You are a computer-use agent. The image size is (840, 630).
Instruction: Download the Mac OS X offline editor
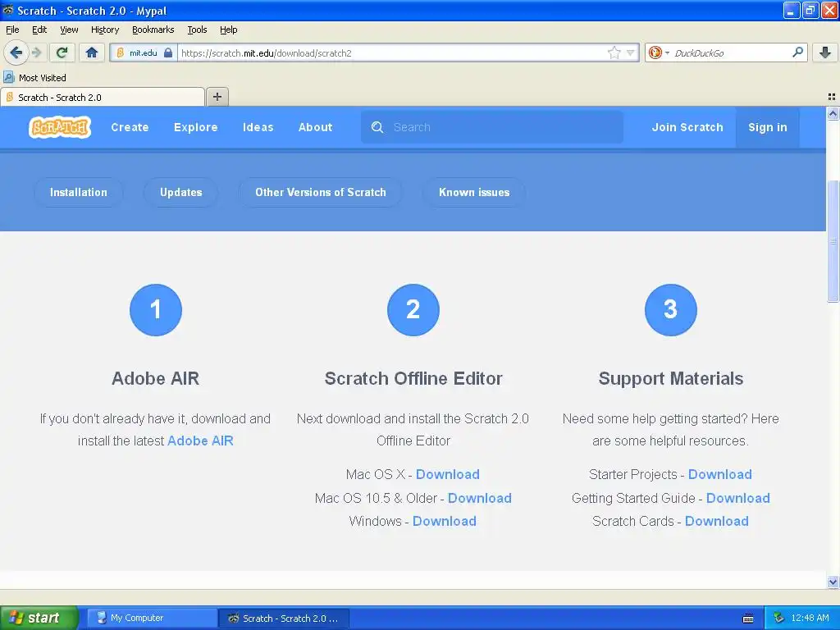(448, 475)
